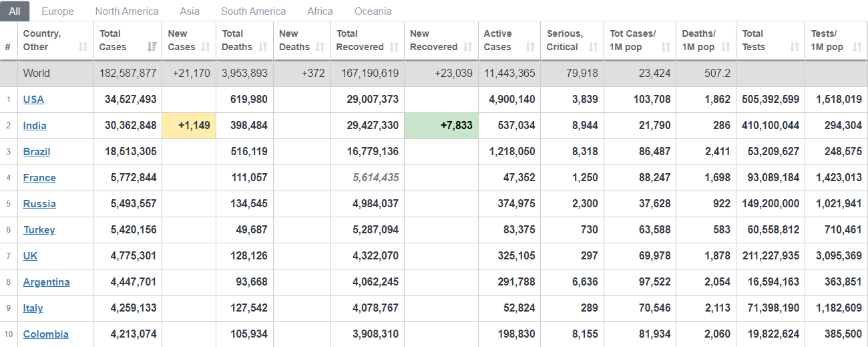Sort by New Recovered column arrows
Image resolution: width=868 pixels, height=347 pixels.
[467, 47]
